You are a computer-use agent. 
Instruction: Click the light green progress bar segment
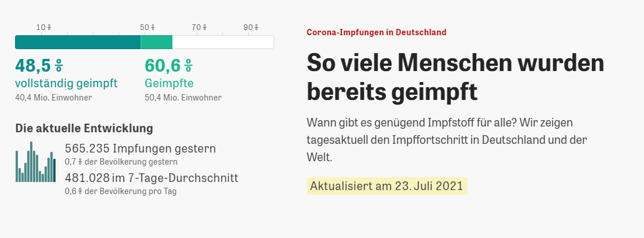coord(156,42)
